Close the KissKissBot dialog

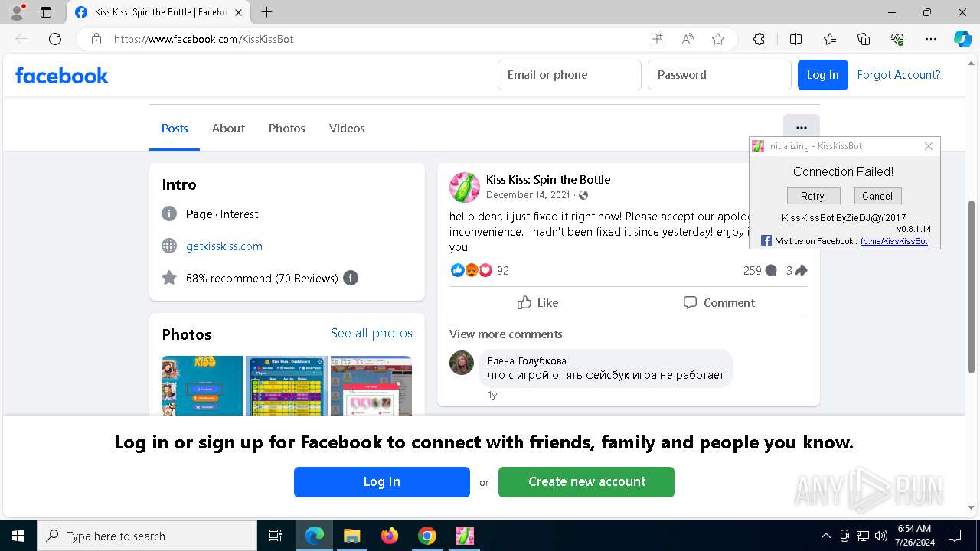click(x=929, y=146)
